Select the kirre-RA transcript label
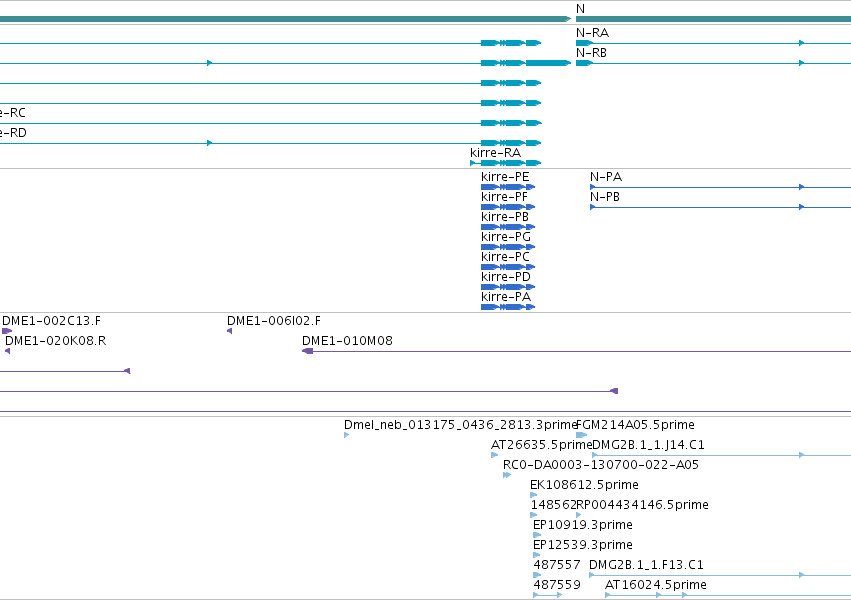Screen dimensions: 851x600 495,152
